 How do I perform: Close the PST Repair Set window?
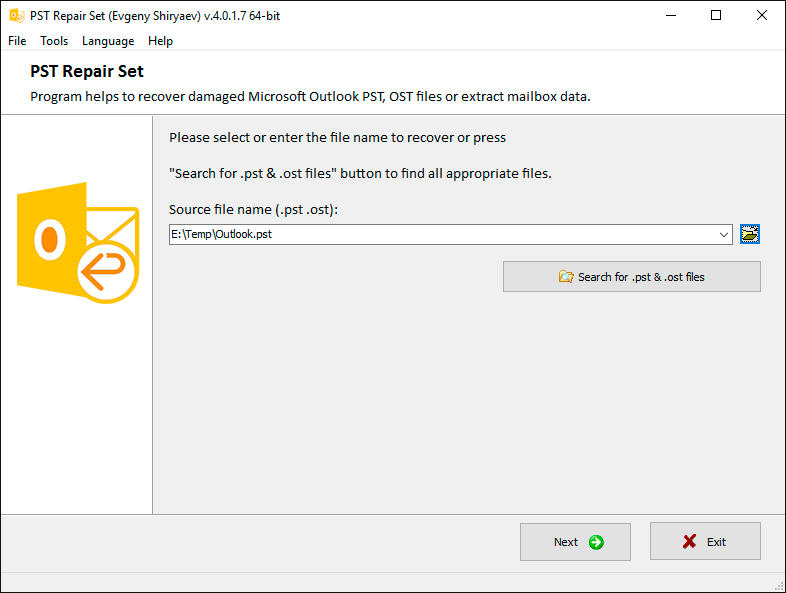click(761, 16)
